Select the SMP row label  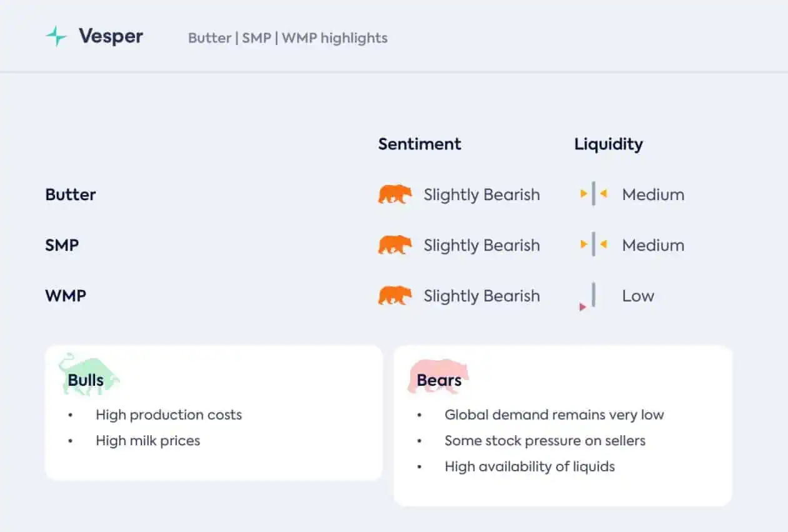pyautogui.click(x=62, y=245)
